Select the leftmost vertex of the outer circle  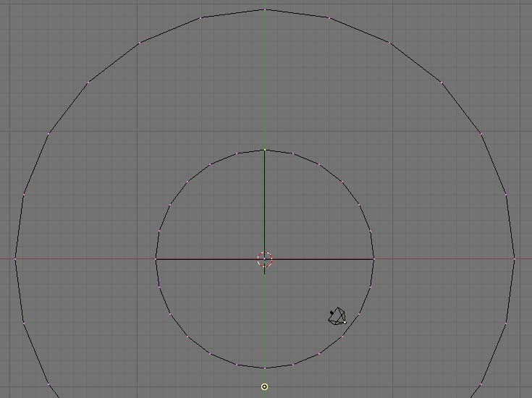pyautogui.click(x=15, y=258)
